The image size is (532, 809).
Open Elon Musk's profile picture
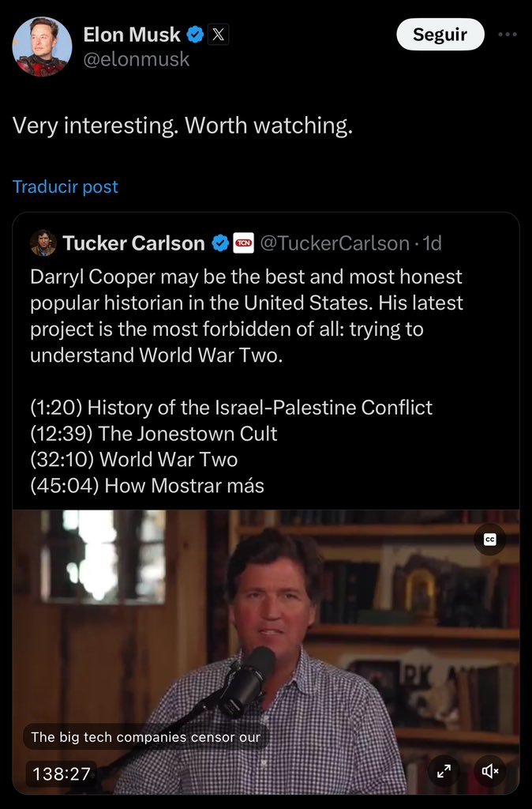point(42,47)
